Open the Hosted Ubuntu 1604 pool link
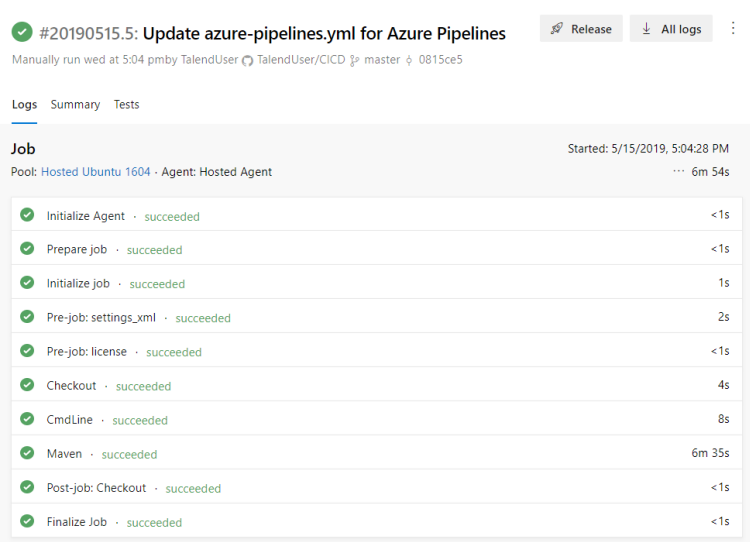Image resolution: width=750 pixels, height=542 pixels. click(x=95, y=172)
